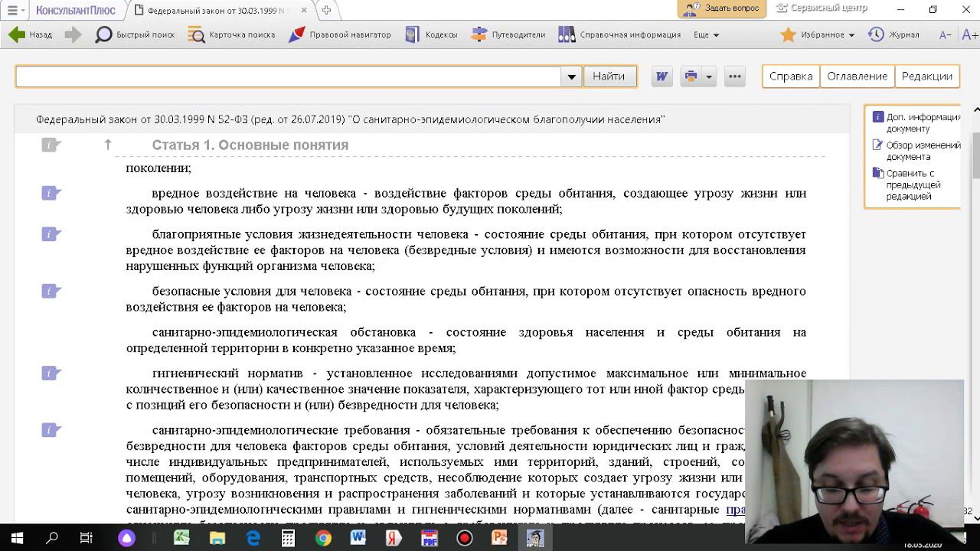
Task: Open Путеводители section
Action: click(x=508, y=34)
